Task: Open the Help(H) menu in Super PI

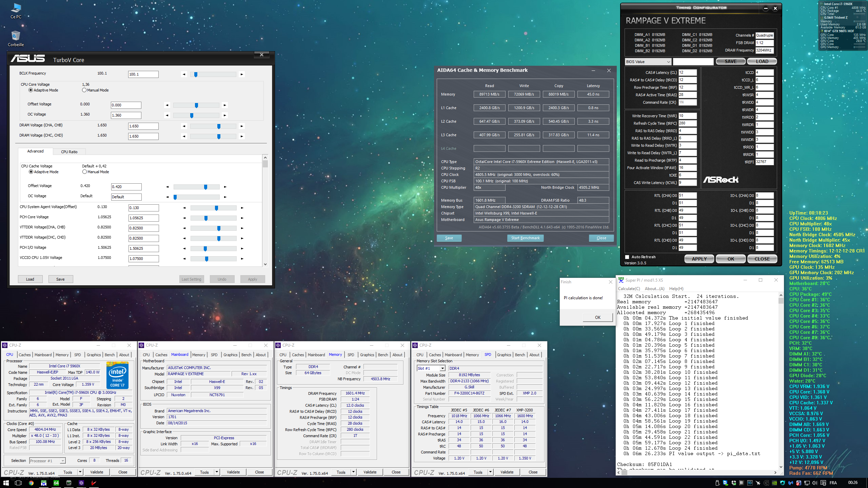Action: click(676, 289)
